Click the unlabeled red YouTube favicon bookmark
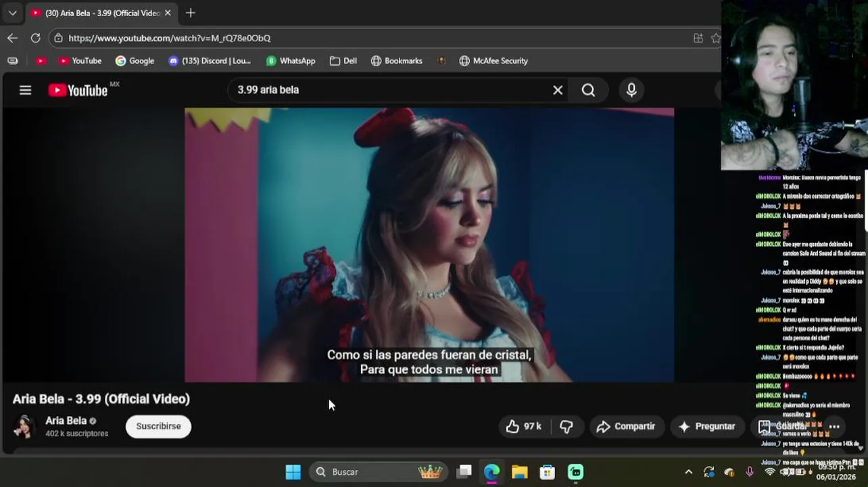The image size is (868, 487). tap(41, 61)
